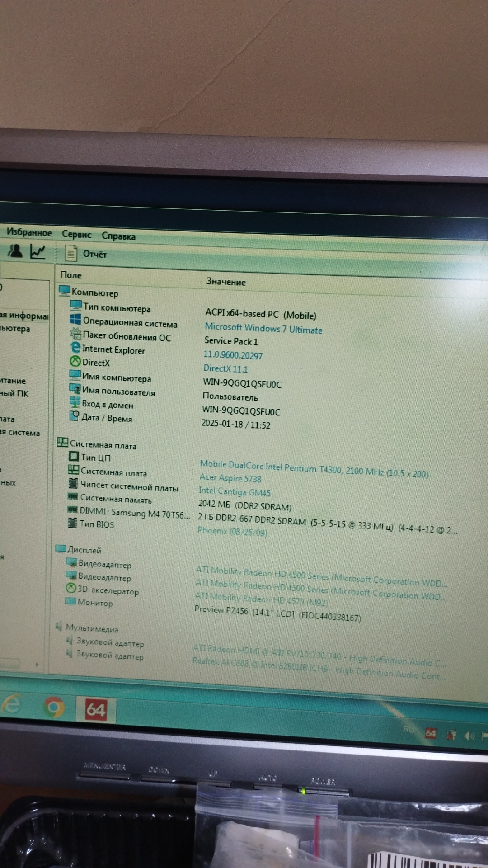This screenshot has height=868, width=488.
Task: Open the DirectX 11.1 link
Action: point(225,369)
